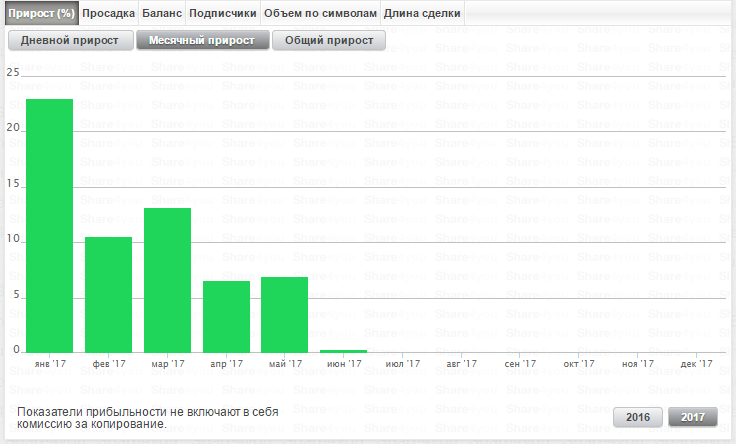
Task: Click the май '17 axis label
Action: [285, 364]
